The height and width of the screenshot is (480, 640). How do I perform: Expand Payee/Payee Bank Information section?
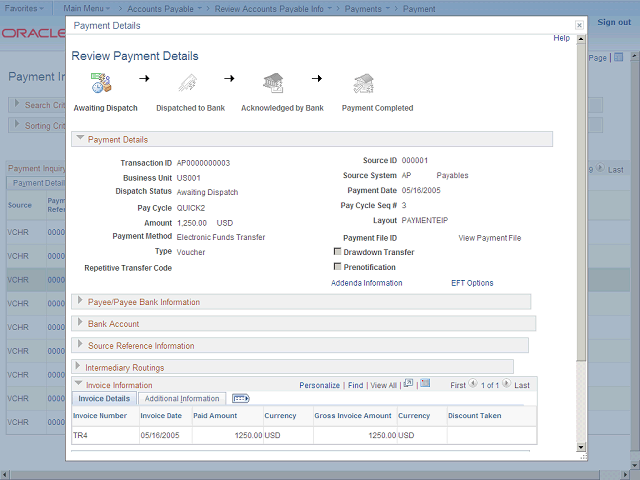coord(80,301)
